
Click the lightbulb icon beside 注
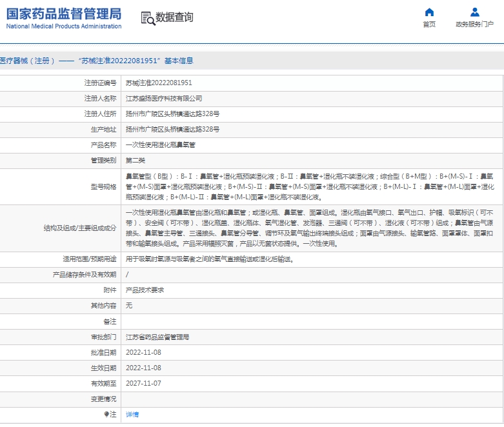(106, 415)
